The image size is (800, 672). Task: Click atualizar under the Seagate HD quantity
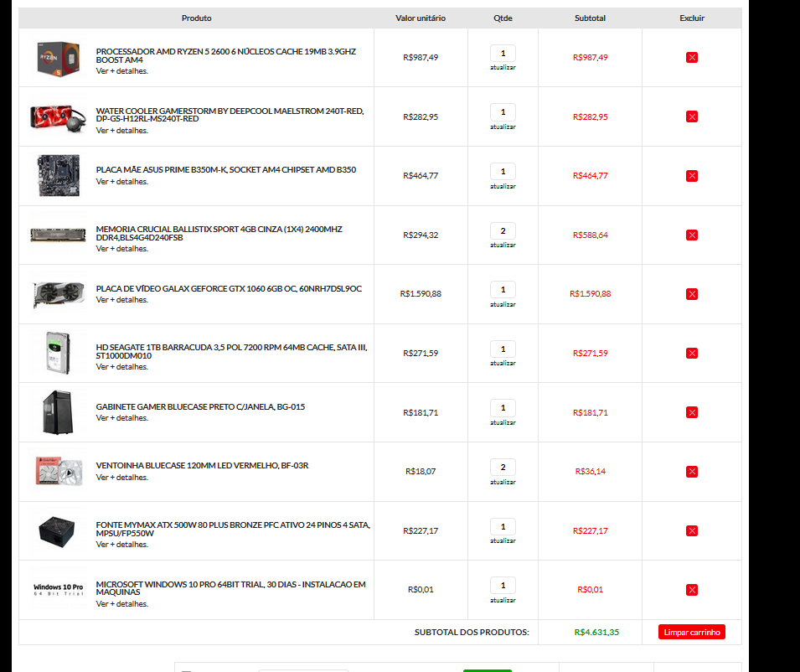coord(503,363)
